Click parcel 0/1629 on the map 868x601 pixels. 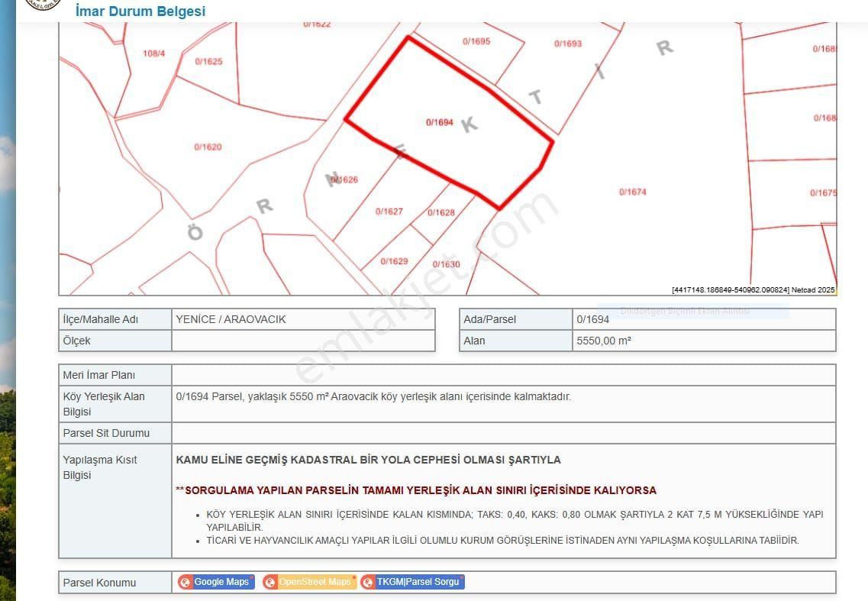pyautogui.click(x=394, y=261)
